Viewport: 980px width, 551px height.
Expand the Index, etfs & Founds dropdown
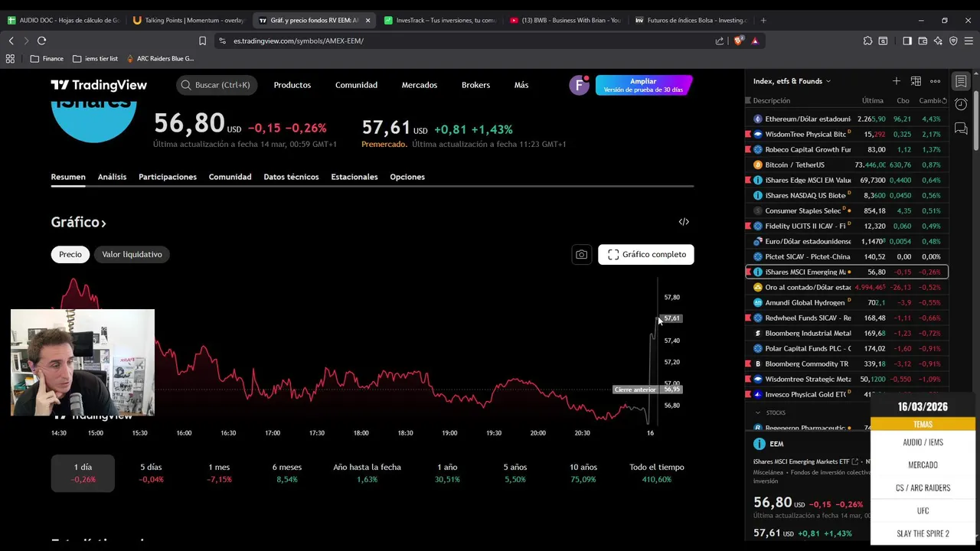792,81
